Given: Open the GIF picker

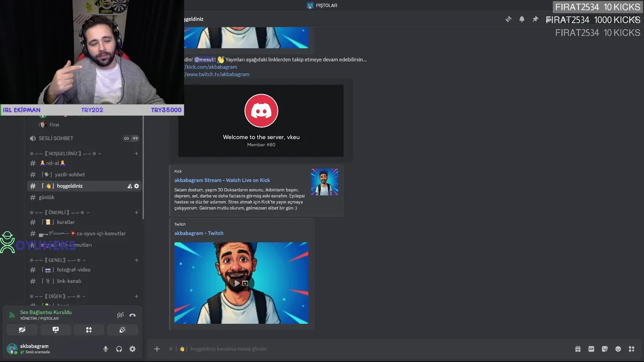Looking at the screenshot, I should 591,349.
